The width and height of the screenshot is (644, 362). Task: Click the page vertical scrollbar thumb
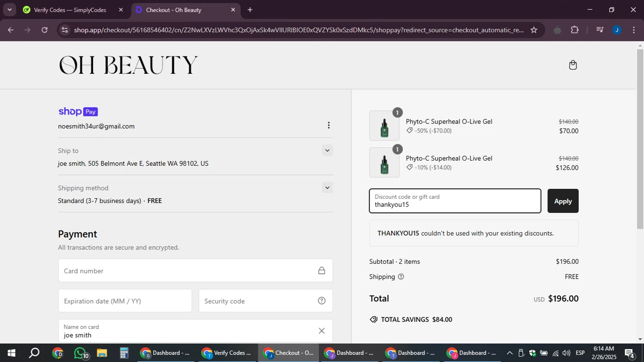click(x=640, y=139)
